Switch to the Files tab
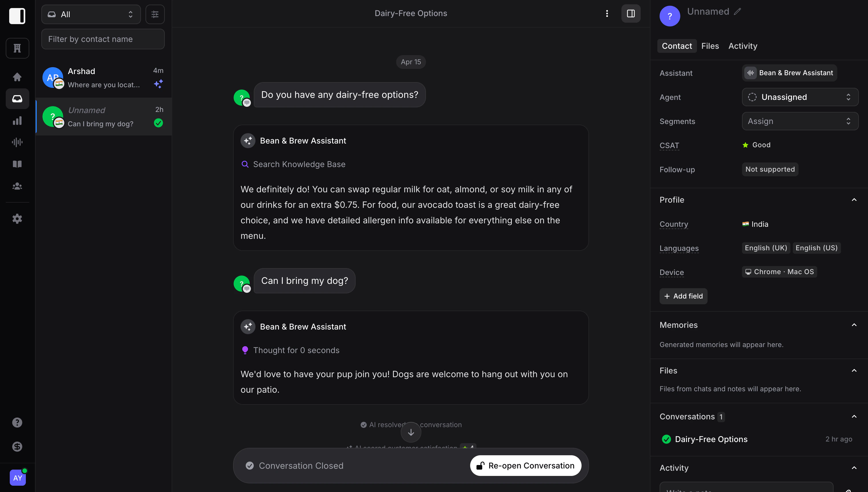Image resolution: width=868 pixels, height=492 pixels. coord(710,46)
